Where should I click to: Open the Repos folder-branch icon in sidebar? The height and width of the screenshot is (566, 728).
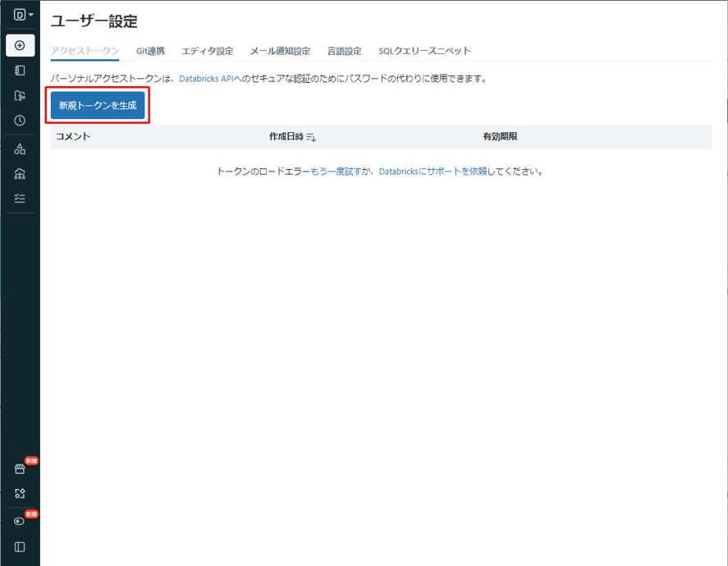(20, 96)
